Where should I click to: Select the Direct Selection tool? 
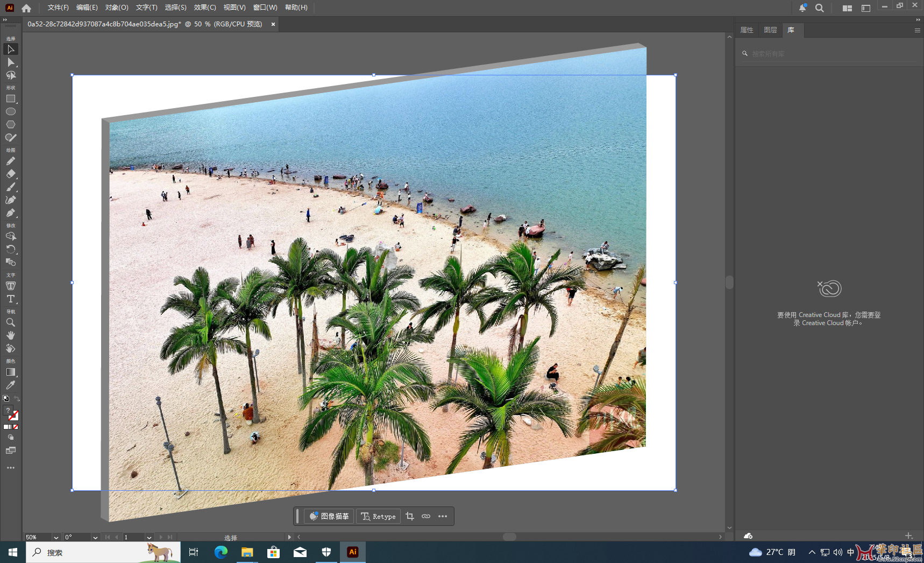[10, 62]
